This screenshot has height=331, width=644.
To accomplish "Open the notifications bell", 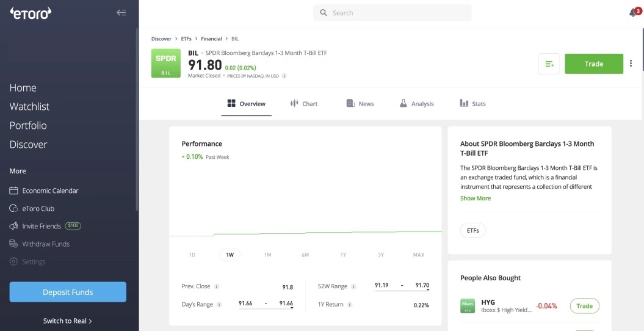I will (634, 13).
